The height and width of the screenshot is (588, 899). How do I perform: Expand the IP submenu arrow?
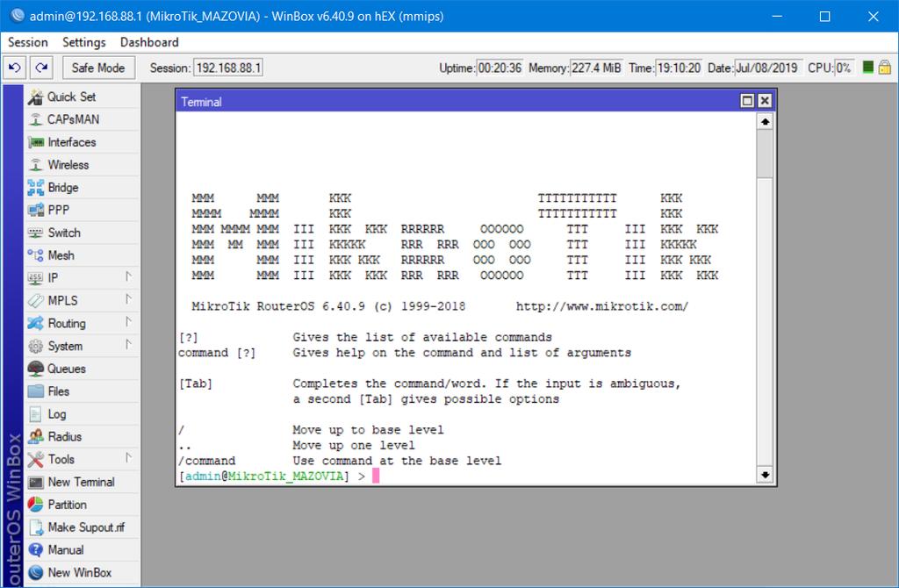pyautogui.click(x=128, y=276)
